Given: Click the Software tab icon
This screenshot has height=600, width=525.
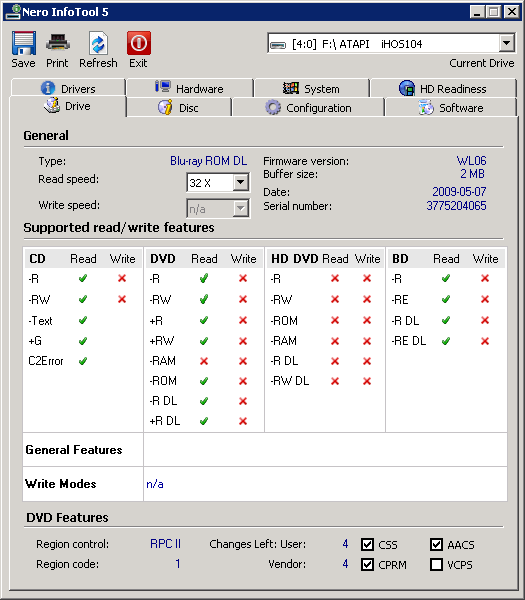Looking at the screenshot, I should (426, 107).
